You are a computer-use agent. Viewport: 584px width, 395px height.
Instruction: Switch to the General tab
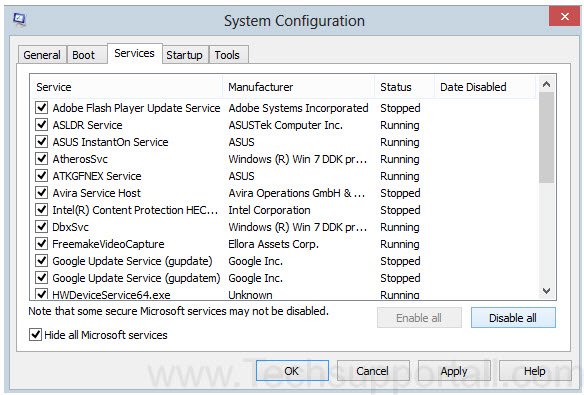coord(42,55)
